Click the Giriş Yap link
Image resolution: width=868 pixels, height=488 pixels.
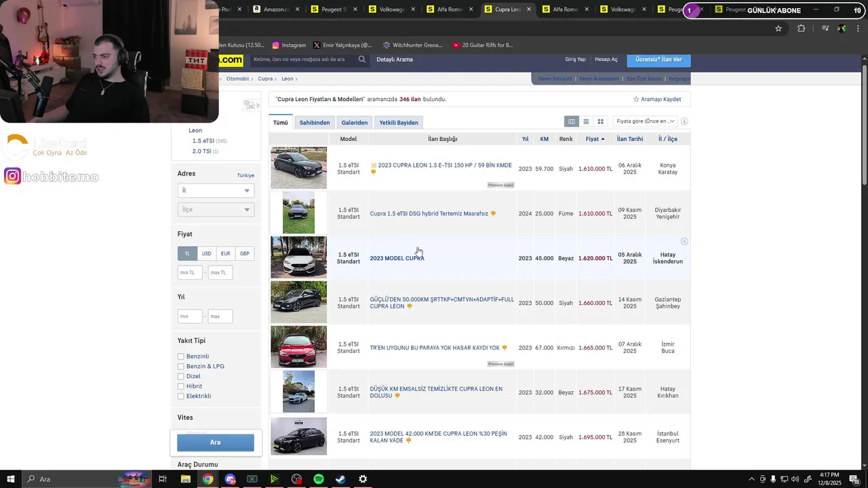pyautogui.click(x=575, y=60)
